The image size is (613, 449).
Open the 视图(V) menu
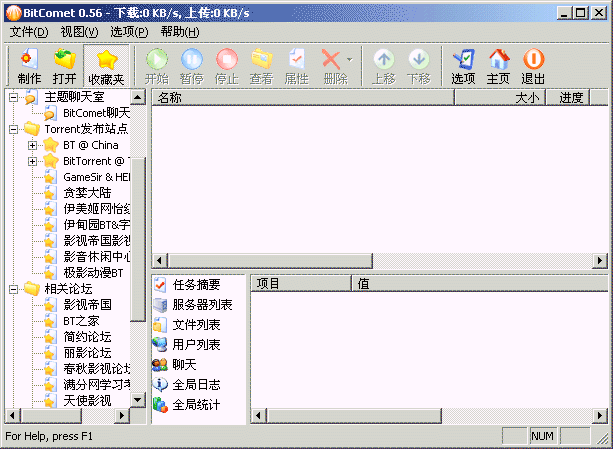[x=79, y=32]
